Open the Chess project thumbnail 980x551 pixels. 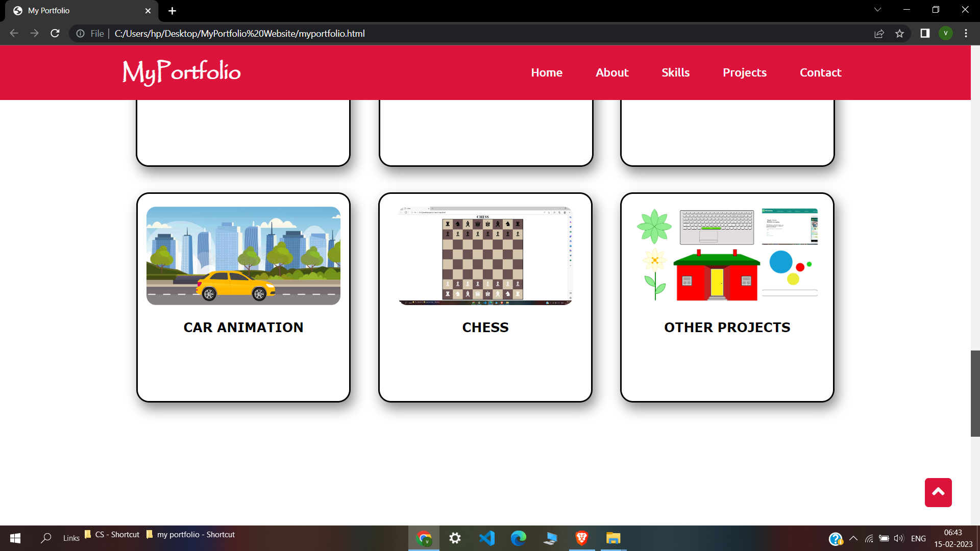tap(485, 256)
